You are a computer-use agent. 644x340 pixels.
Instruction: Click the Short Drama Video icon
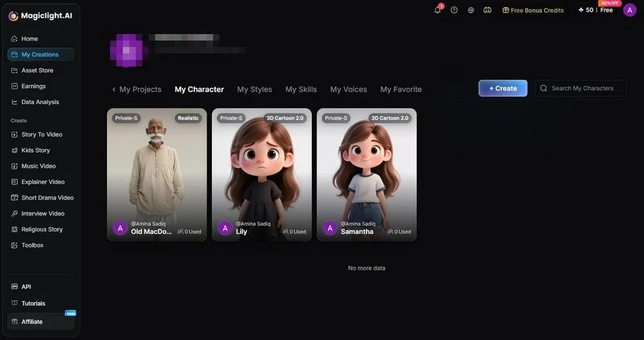14,197
